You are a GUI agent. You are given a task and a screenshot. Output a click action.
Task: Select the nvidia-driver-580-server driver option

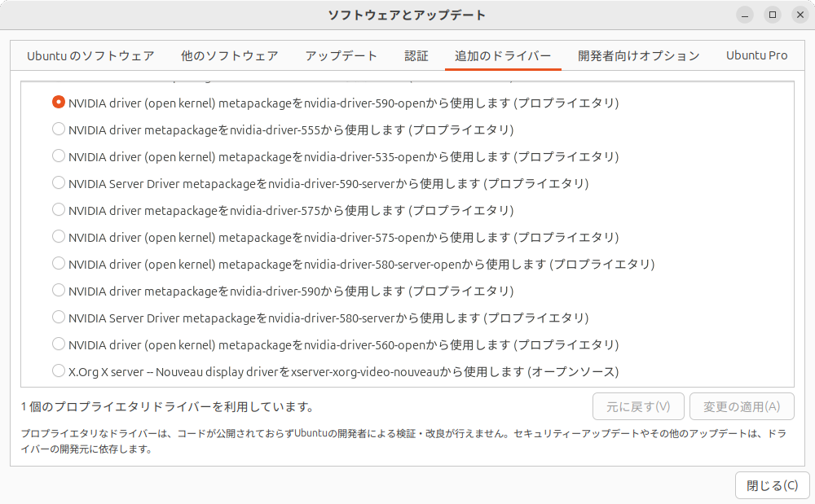pos(59,317)
